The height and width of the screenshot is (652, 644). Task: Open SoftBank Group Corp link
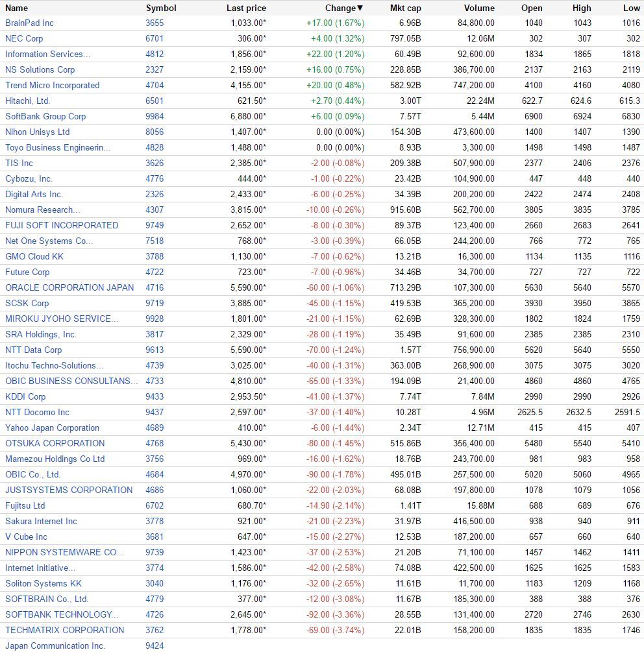pos(45,116)
